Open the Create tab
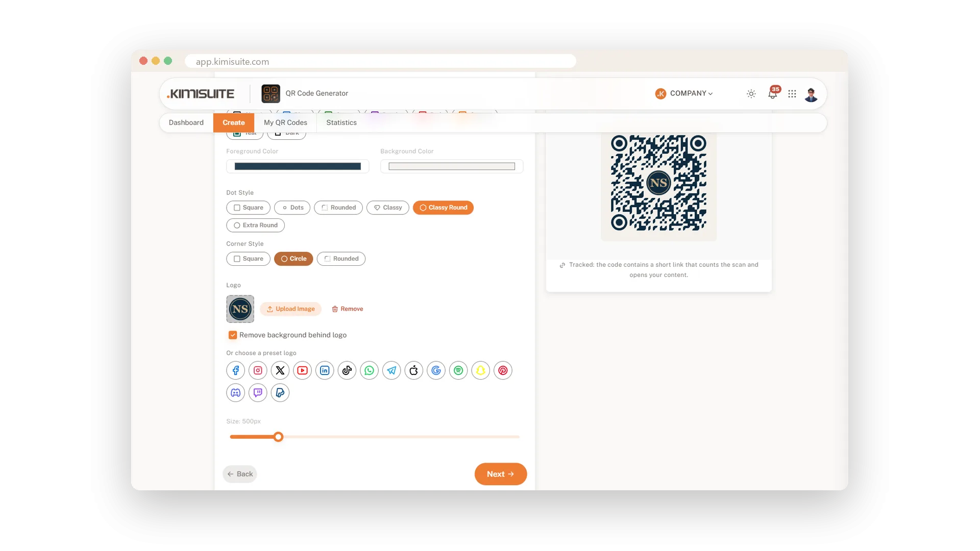Viewport: 980px width, 551px height. point(234,122)
